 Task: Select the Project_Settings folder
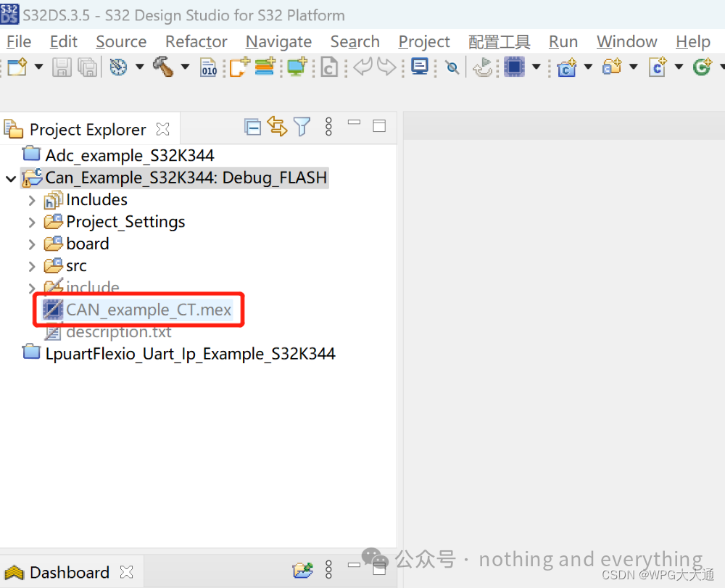pos(115,222)
